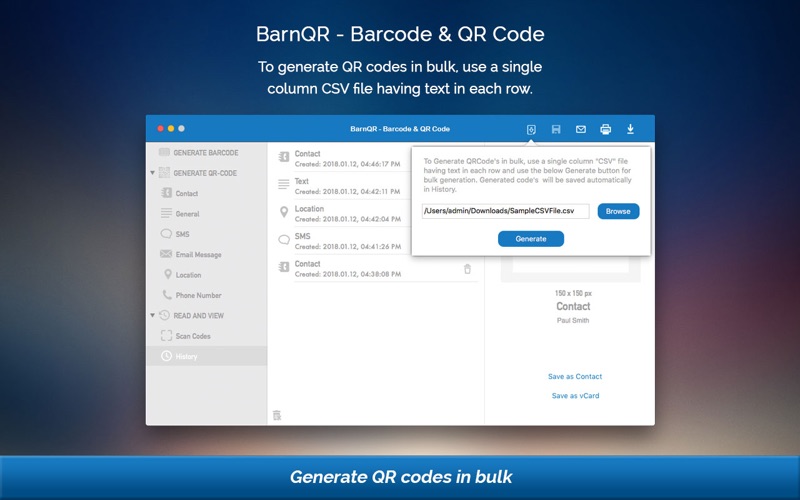Click the Contact card sidebar icon
The width and height of the screenshot is (800, 500).
click(166, 192)
